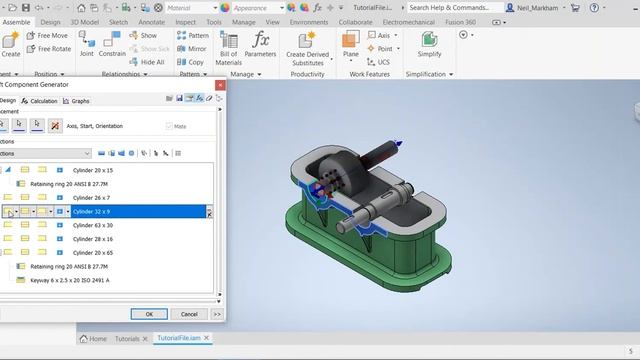Open the Home document tab
Screen dimensions: 640x360
pos(93,339)
